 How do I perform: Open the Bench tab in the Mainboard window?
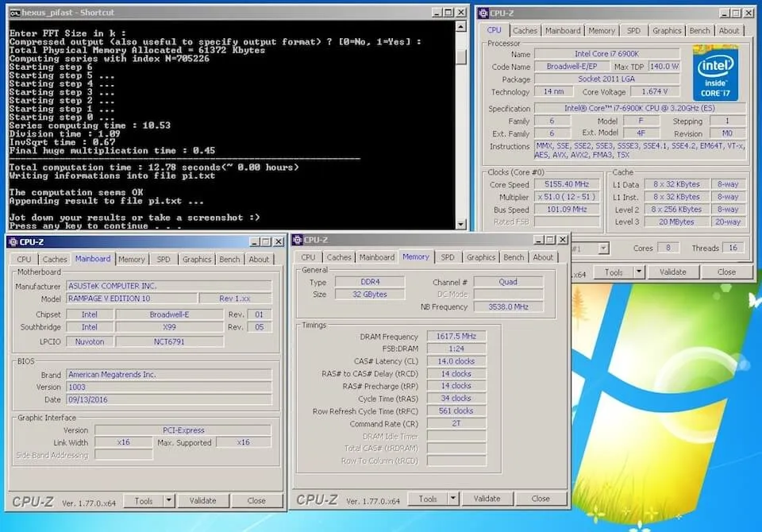229,259
